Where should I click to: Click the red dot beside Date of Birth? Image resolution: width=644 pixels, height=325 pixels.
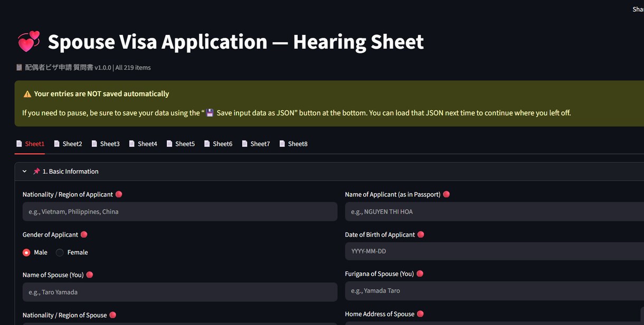pyautogui.click(x=421, y=234)
